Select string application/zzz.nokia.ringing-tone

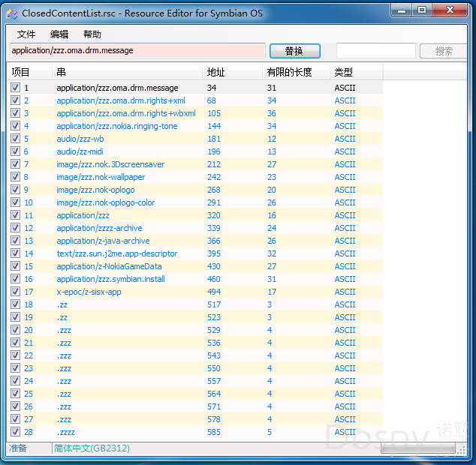[117, 126]
